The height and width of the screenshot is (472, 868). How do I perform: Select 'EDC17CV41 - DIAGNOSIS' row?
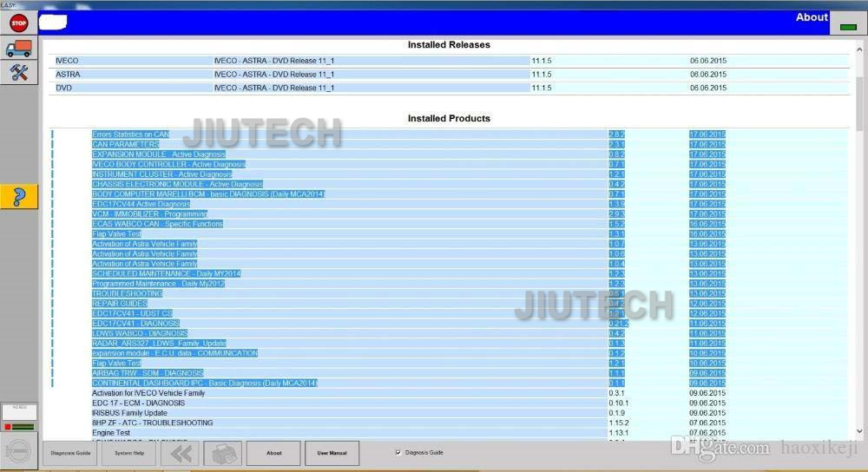449,324
